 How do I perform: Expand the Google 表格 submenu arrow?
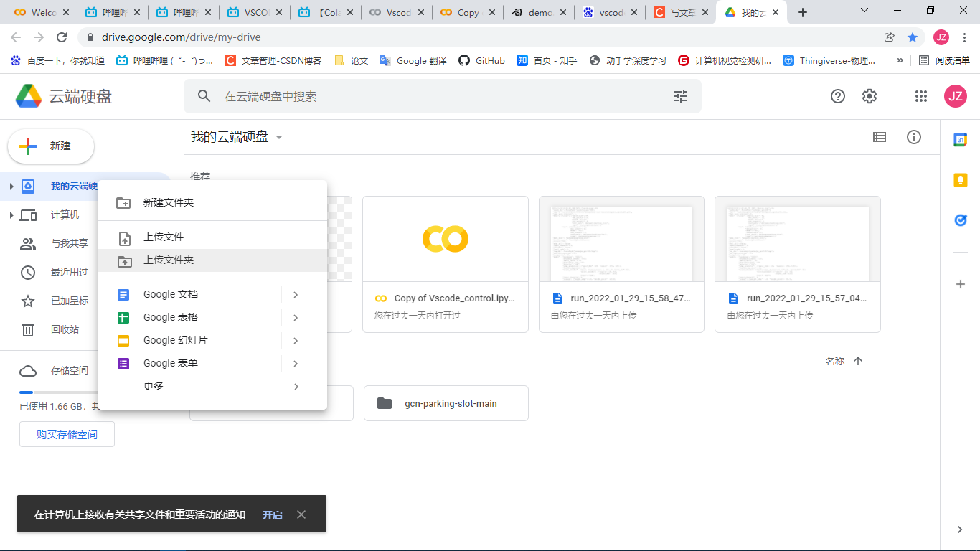(295, 317)
